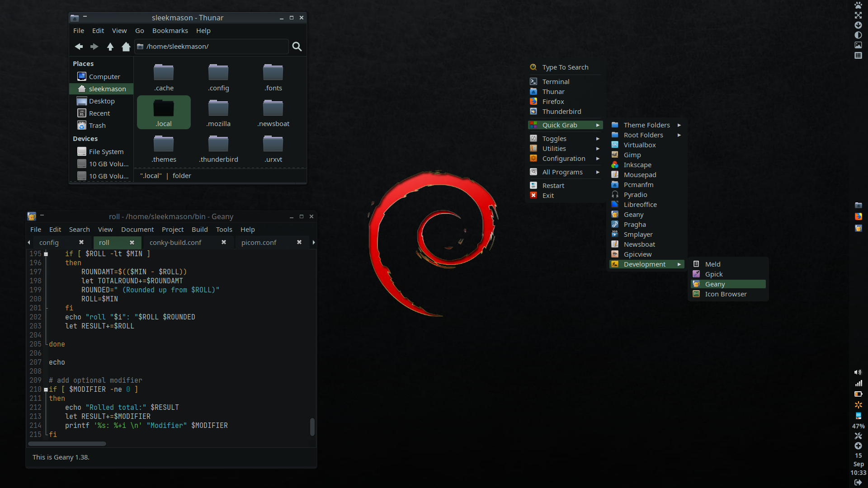Launch Gpick color picker

pos(728,274)
